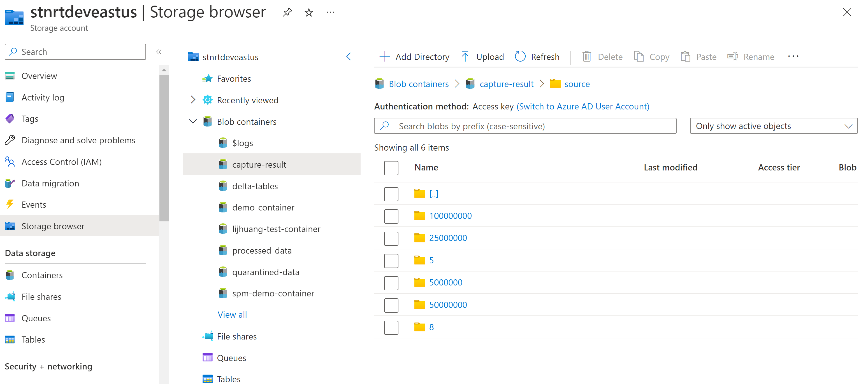Click the Diagnose wrench icon

pos(10,140)
